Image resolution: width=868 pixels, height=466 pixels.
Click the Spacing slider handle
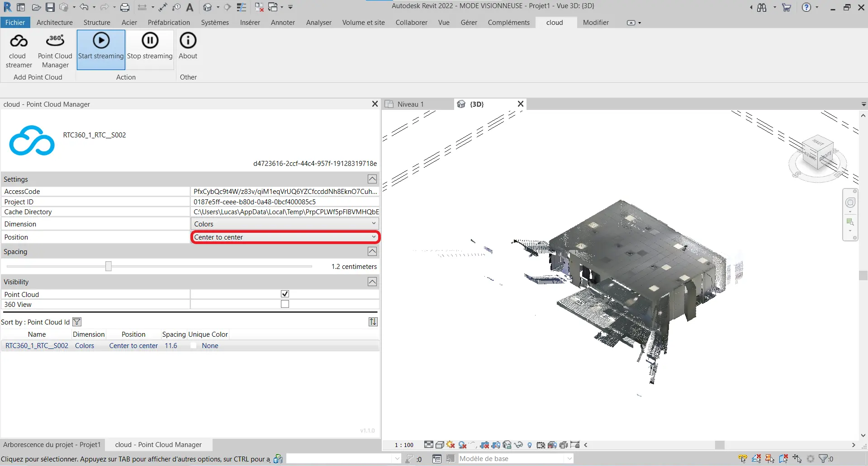pos(109,266)
